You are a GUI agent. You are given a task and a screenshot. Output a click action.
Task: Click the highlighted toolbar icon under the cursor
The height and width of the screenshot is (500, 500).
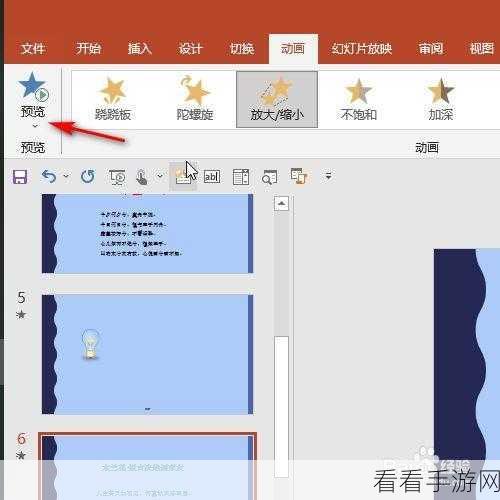(x=183, y=177)
